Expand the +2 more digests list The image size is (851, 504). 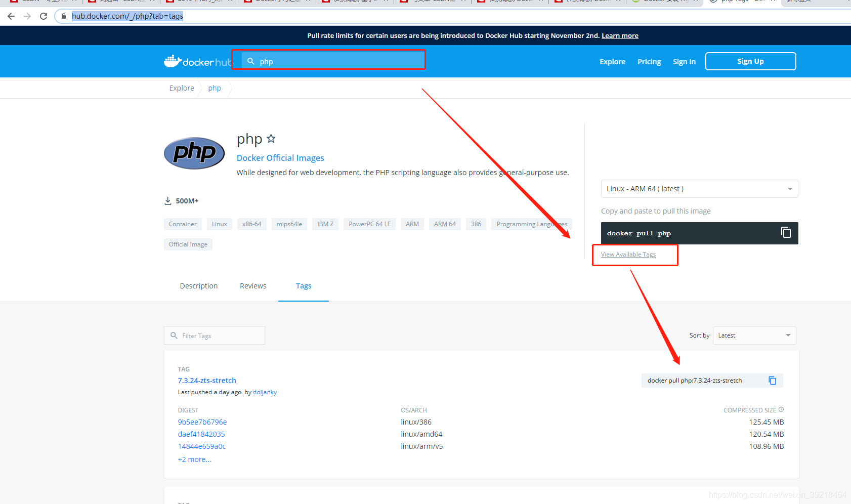coord(194,459)
